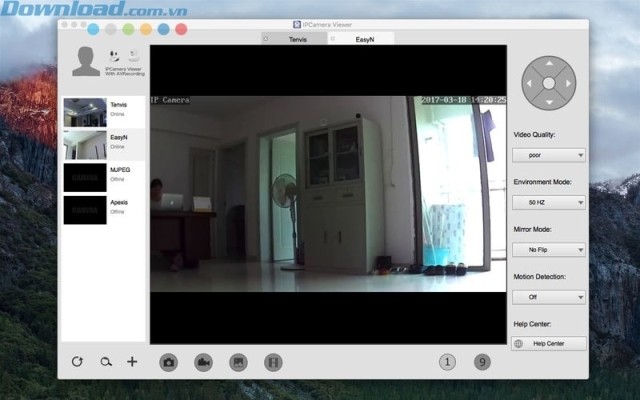This screenshot has height=400, width=640.
Task: Select the EasyN tab
Action: pyautogui.click(x=363, y=38)
